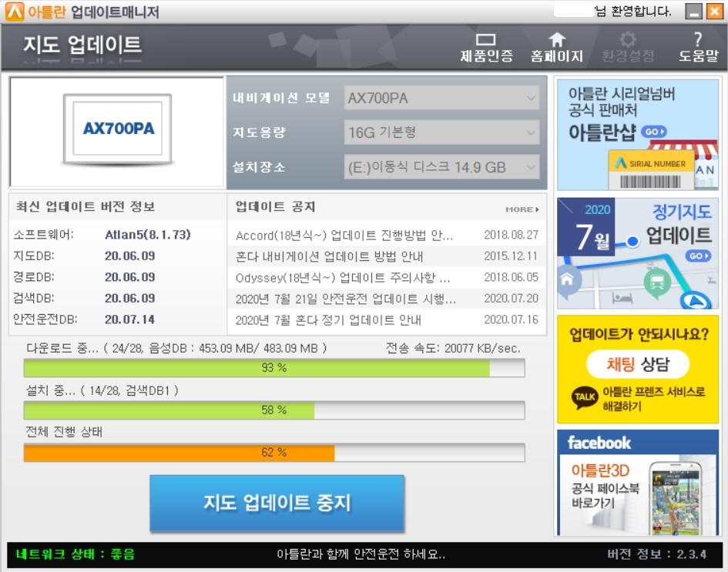This screenshot has width=728, height=572.
Task: Click 아틀란 프렌즈 서비스로 해결하기 text
Action: (653, 399)
